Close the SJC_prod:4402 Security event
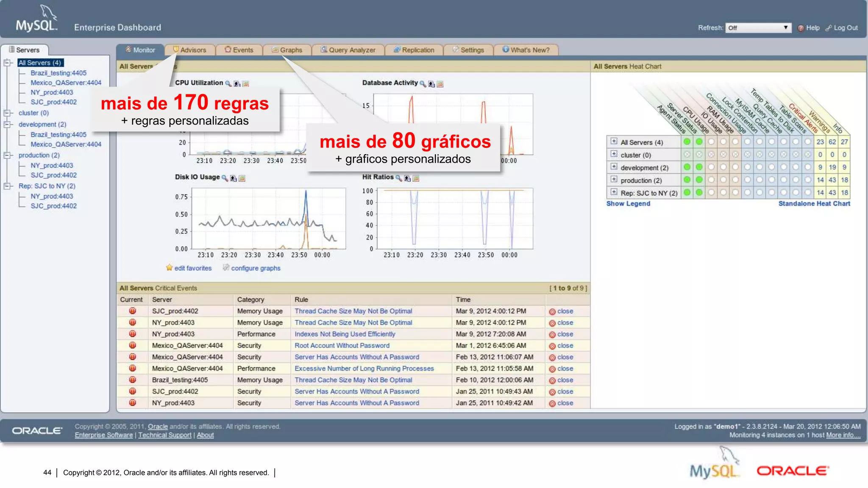Image resolution: width=868 pixels, height=488 pixels. pyautogui.click(x=561, y=392)
